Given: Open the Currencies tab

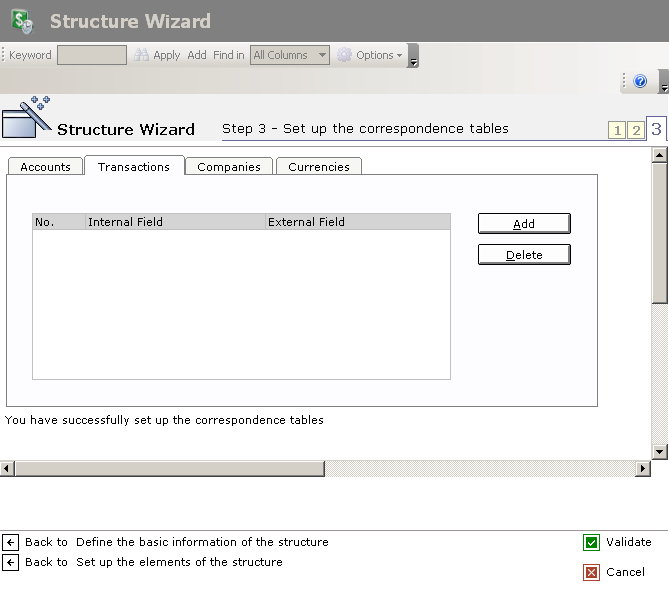Looking at the screenshot, I should point(319,167).
